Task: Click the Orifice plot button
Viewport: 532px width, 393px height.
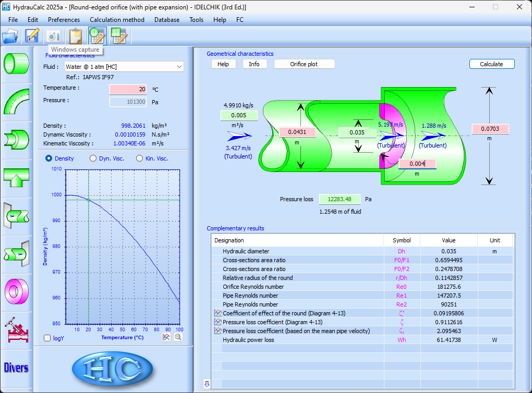Action: click(x=305, y=64)
